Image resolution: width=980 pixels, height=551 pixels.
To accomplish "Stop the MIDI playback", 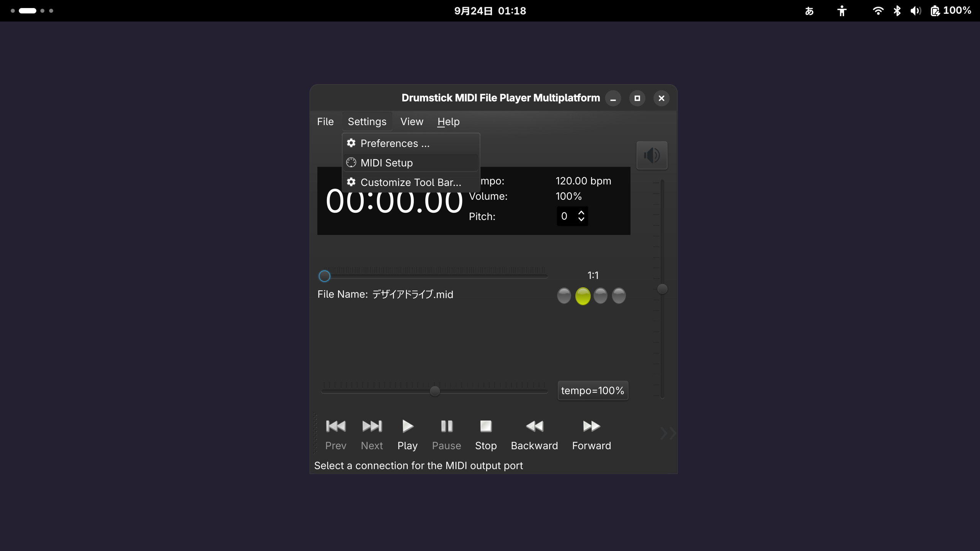I will [x=486, y=435].
